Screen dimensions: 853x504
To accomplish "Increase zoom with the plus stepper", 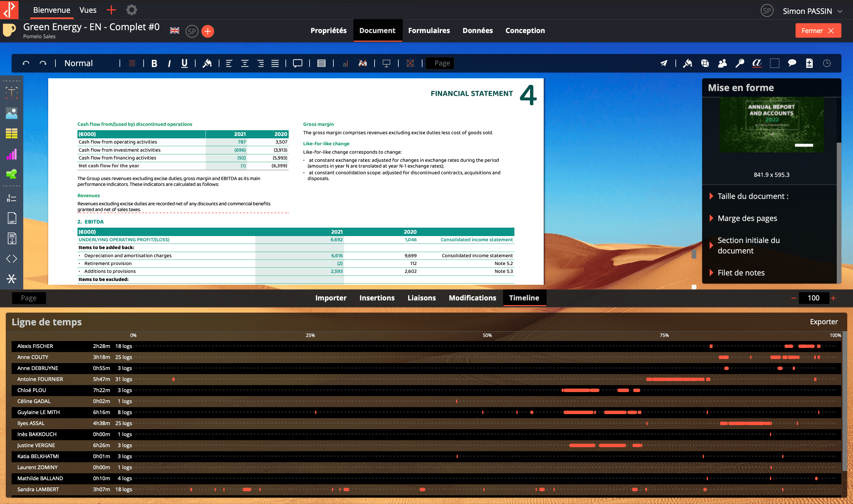I will click(833, 298).
